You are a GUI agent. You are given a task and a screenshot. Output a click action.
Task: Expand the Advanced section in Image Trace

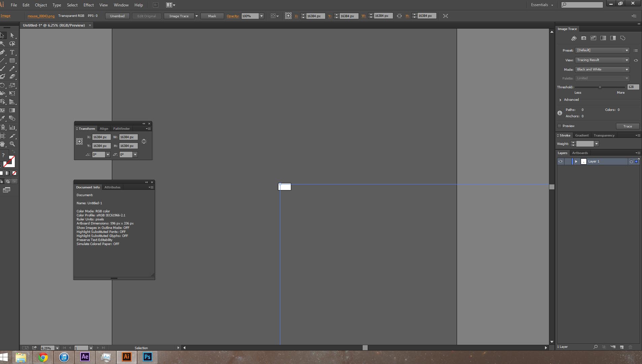pyautogui.click(x=560, y=100)
